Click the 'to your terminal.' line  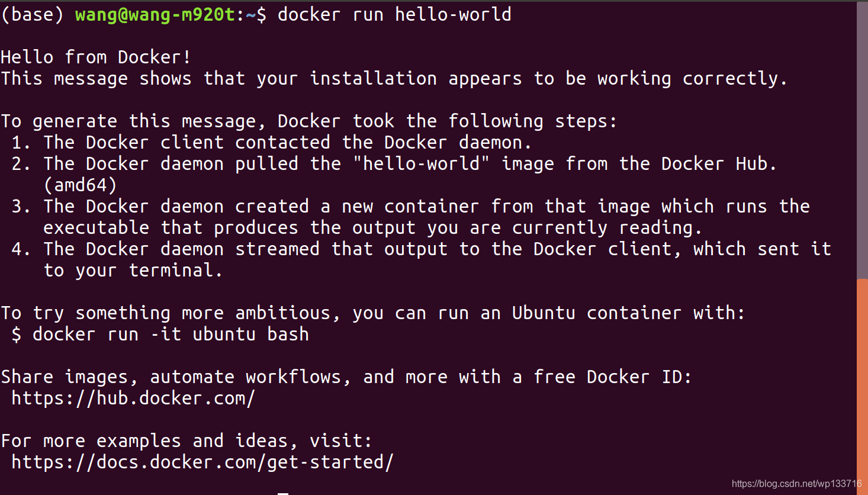pos(133,271)
